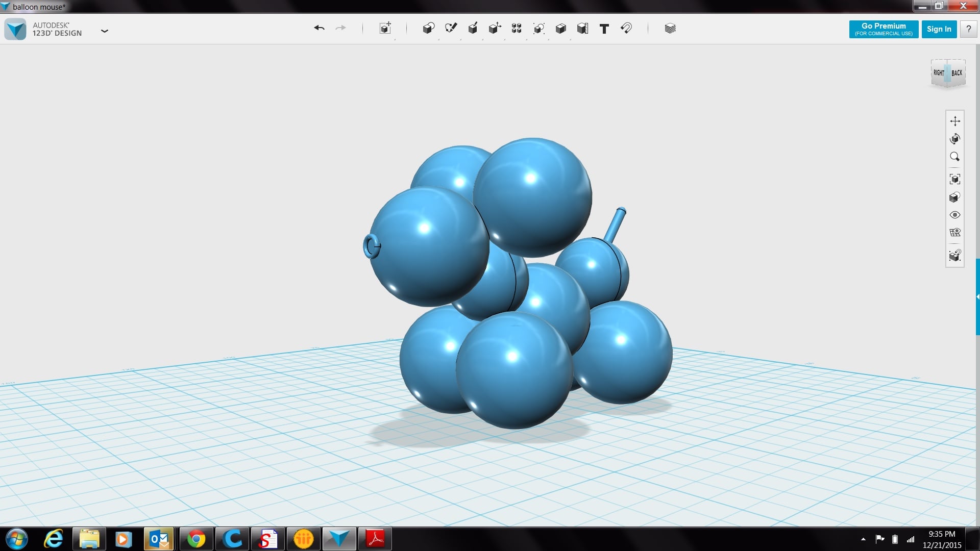Click the Undo arrow in toolbar

(319, 28)
